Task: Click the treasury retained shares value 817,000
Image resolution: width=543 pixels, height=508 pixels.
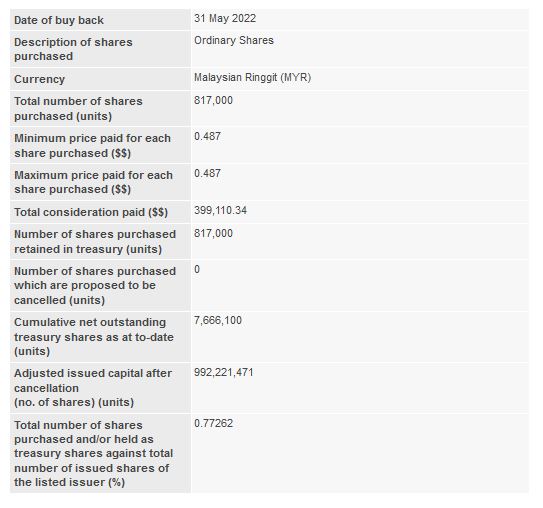Action: pos(213,233)
